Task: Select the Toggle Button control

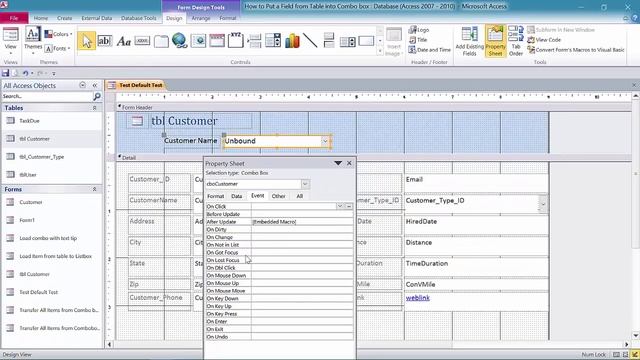Action: tap(329, 41)
